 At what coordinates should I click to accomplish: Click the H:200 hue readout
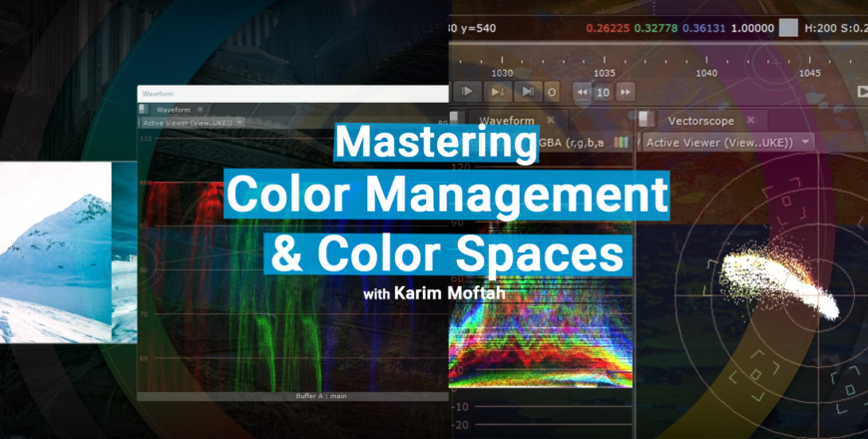point(822,28)
